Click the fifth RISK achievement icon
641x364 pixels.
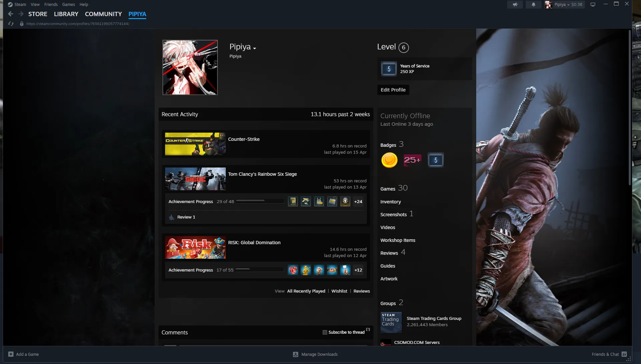tap(345, 270)
